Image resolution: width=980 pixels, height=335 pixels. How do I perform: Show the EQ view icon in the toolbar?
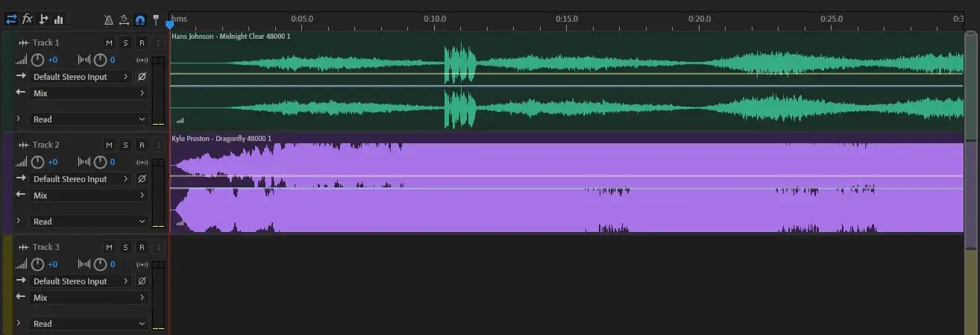[x=59, y=19]
